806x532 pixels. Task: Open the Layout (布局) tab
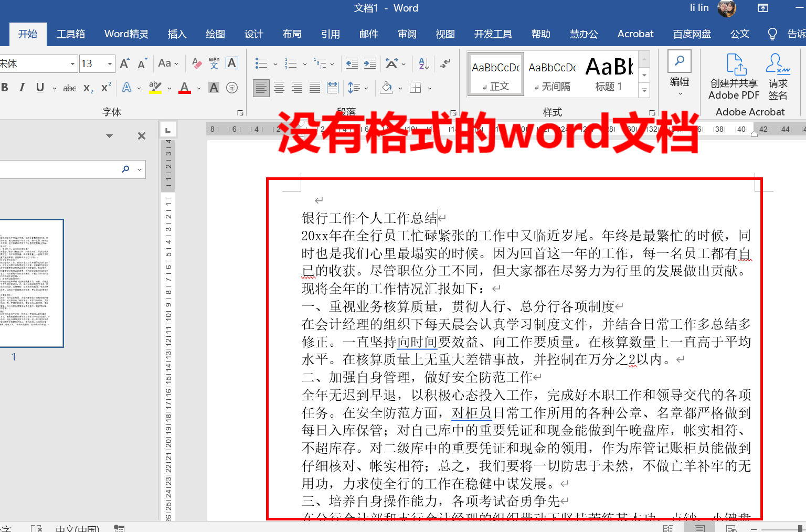coord(292,34)
